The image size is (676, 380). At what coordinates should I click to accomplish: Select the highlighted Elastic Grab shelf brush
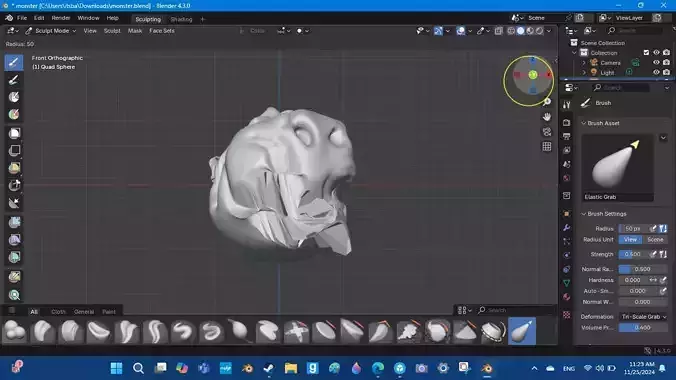coord(522,331)
